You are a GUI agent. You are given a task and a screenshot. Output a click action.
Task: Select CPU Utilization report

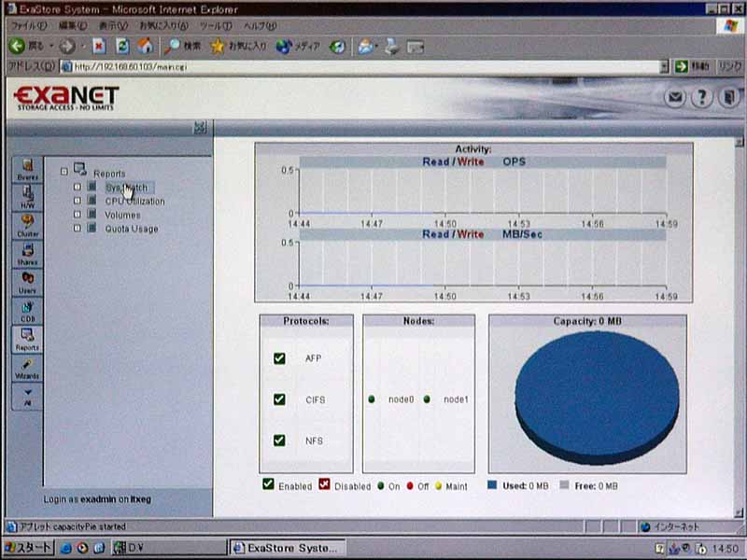[134, 202]
